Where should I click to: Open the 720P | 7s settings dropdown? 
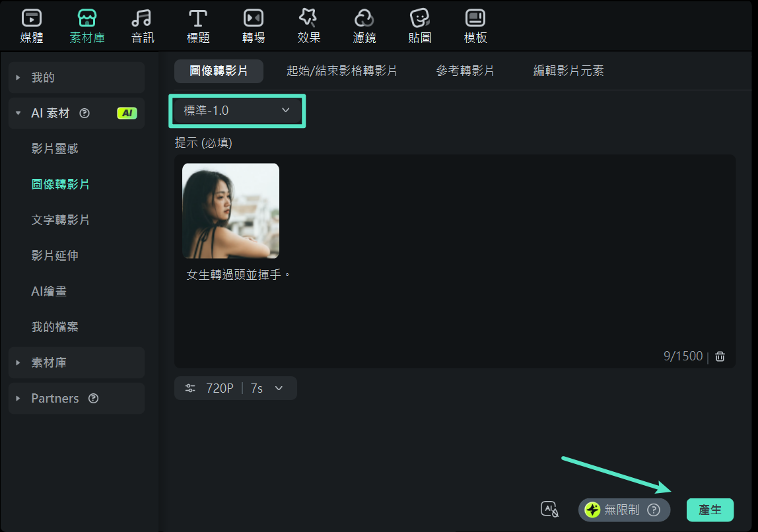[x=235, y=388]
